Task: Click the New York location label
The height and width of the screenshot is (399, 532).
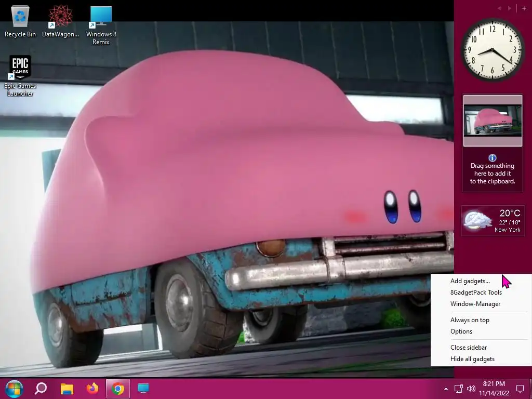Action: tap(507, 230)
